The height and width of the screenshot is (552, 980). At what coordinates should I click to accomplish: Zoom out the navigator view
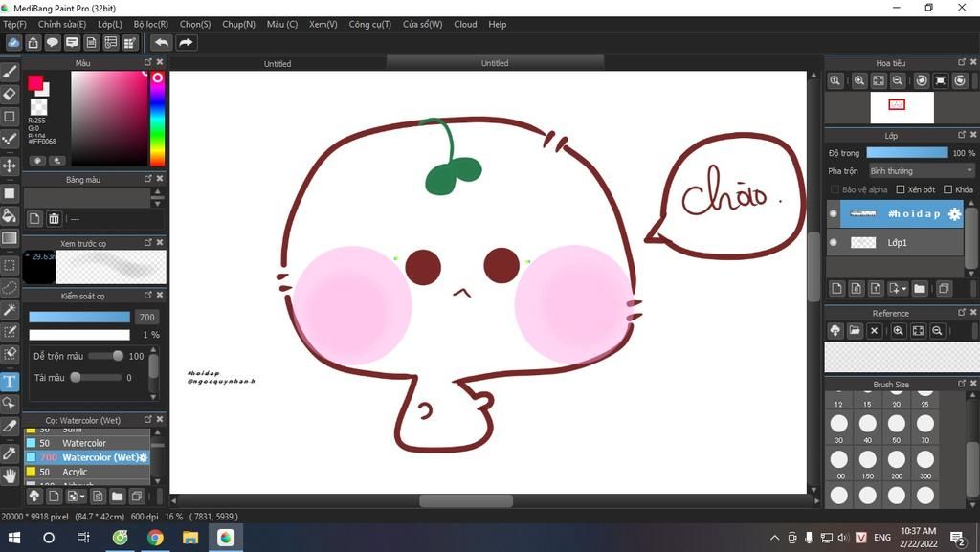click(x=898, y=80)
